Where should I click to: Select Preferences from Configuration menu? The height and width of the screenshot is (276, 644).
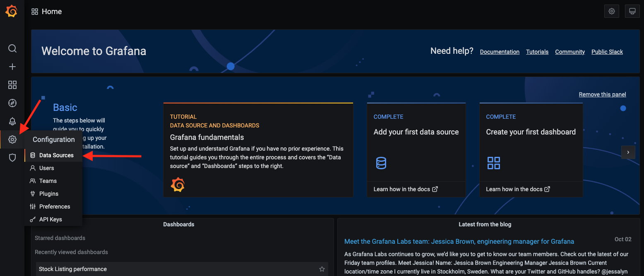tap(53, 206)
